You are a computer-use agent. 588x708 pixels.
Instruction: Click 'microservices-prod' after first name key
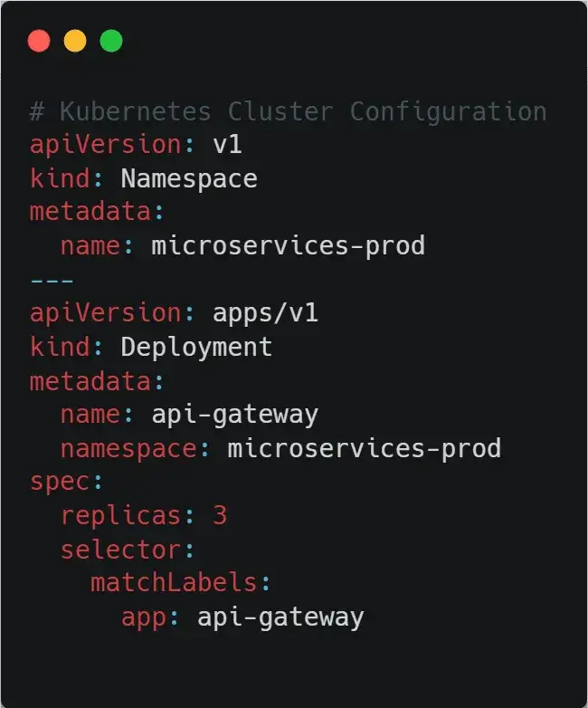[x=289, y=246]
